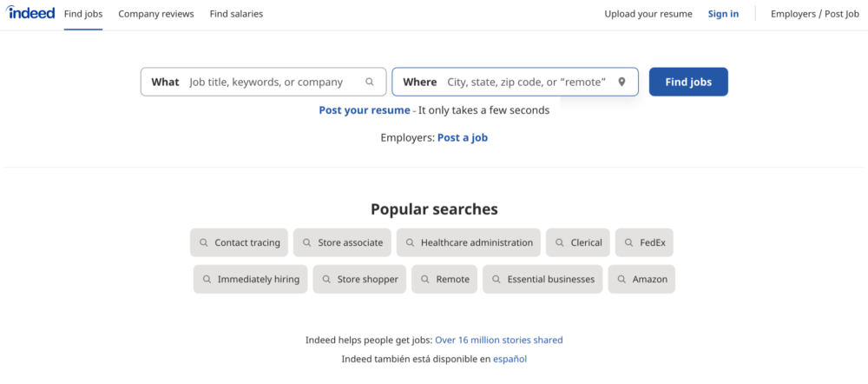
Task: Click the magnifier icon in the What field
Action: pos(370,82)
